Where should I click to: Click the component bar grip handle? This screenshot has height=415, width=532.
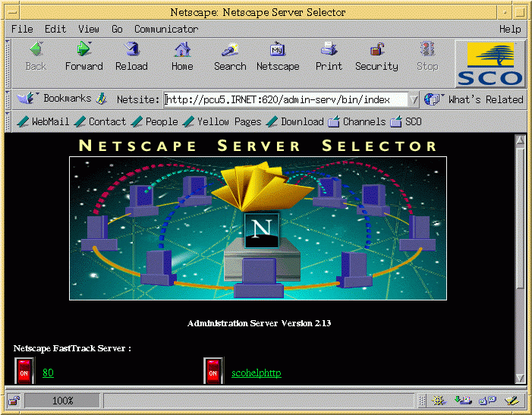tap(422, 401)
